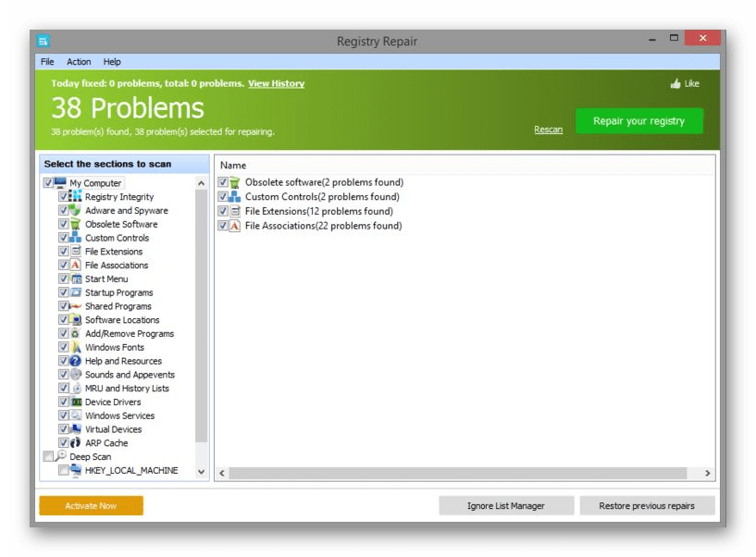Uncheck the Registry Integrity checkbox
This screenshot has width=756, height=557.
pyautogui.click(x=64, y=196)
